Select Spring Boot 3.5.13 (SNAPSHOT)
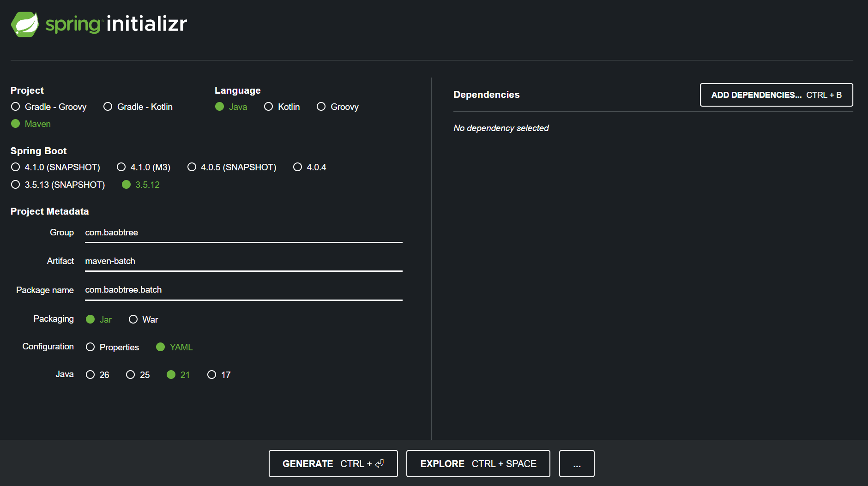The height and width of the screenshot is (486, 868). click(58, 185)
